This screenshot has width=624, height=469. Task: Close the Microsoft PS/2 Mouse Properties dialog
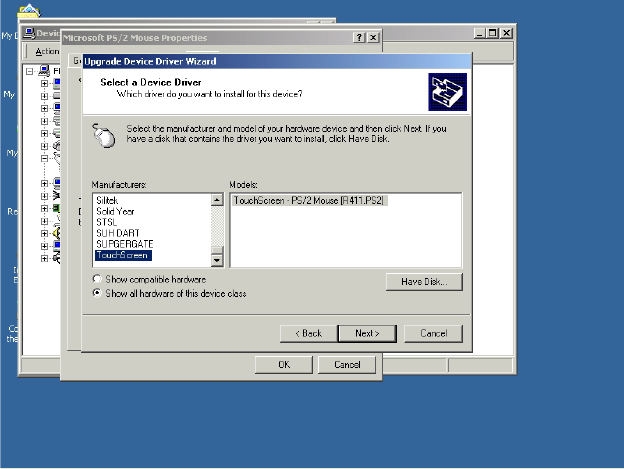coord(373,37)
